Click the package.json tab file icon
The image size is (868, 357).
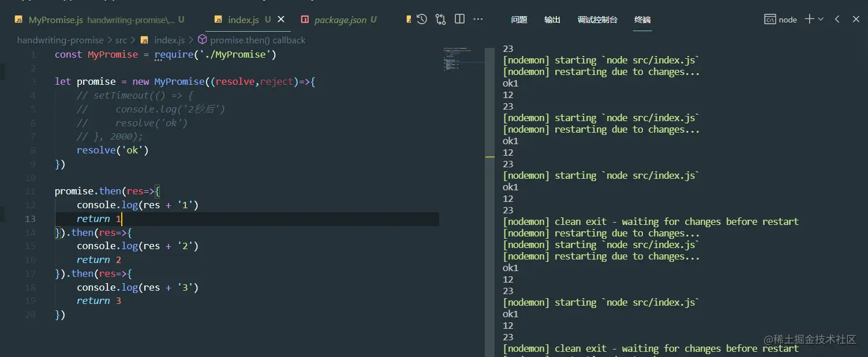point(305,20)
